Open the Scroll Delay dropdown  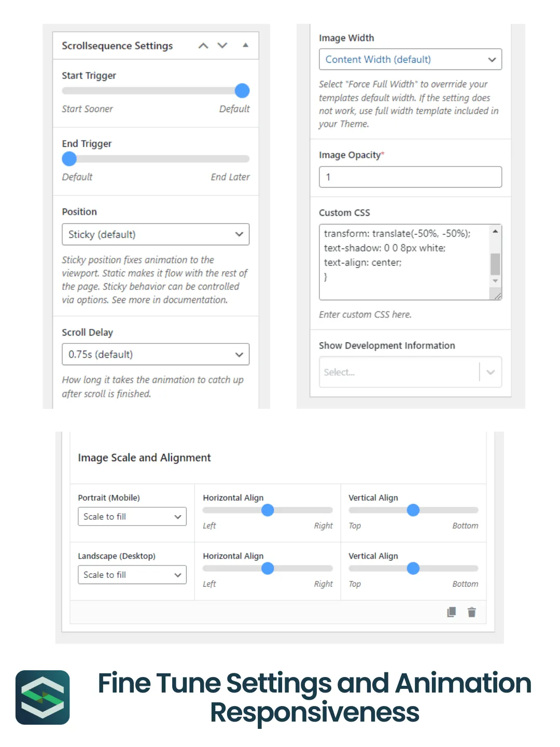pos(156,354)
